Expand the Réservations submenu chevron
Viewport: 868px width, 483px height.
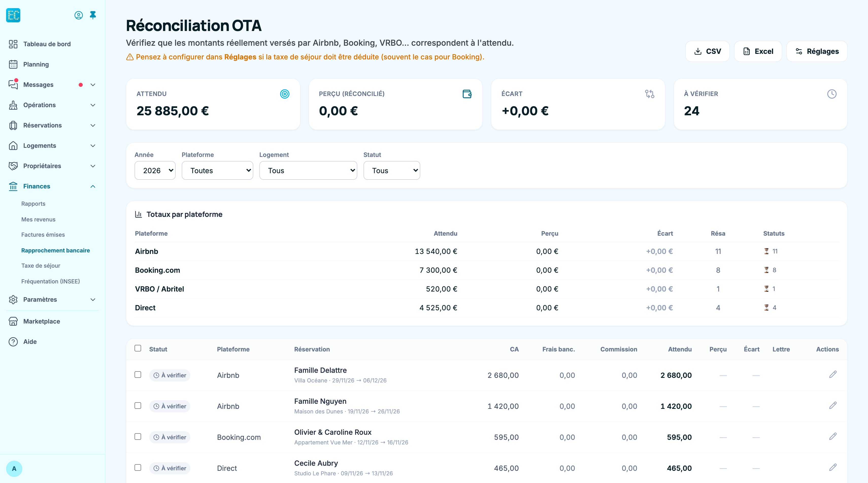coord(93,125)
